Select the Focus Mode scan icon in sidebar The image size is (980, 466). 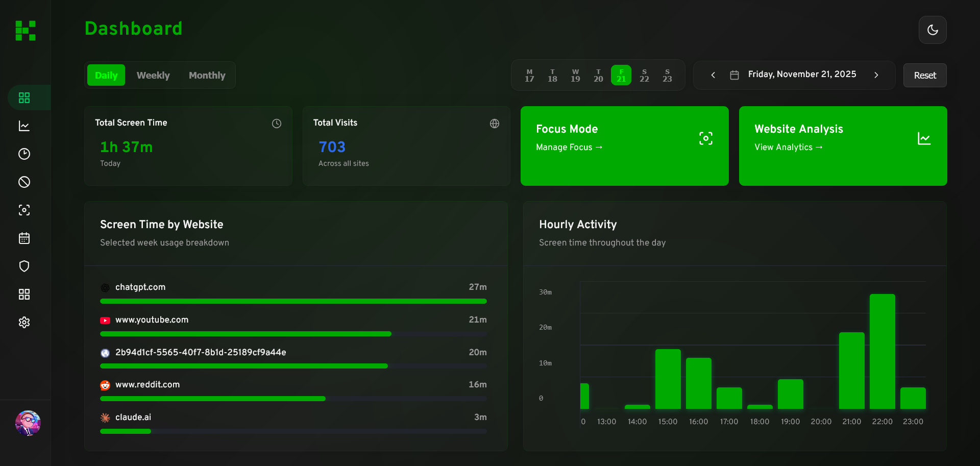coord(24,210)
